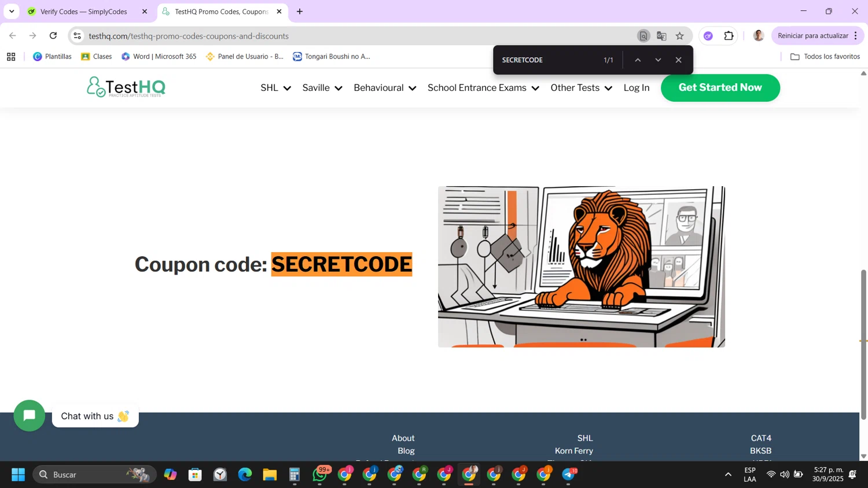Show hidden system tray icons

pyautogui.click(x=728, y=475)
